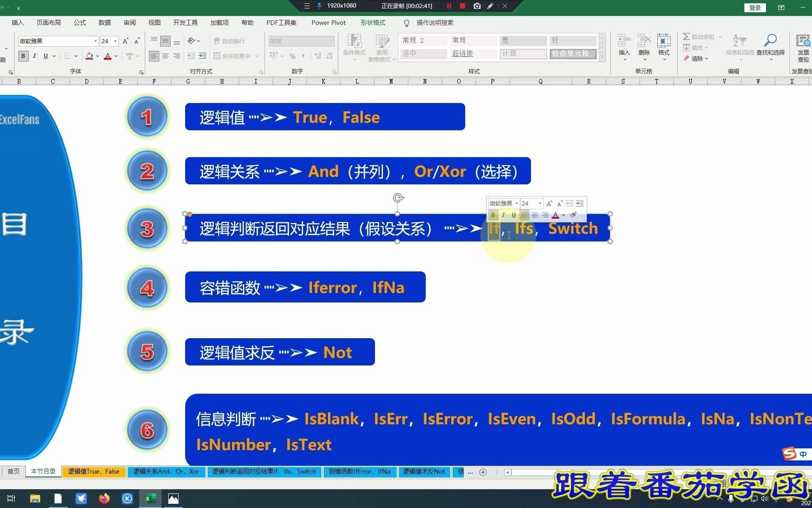This screenshot has height=508, width=812.
Task: Expand the number format (常规) combo box
Action: pyautogui.click(x=331, y=41)
